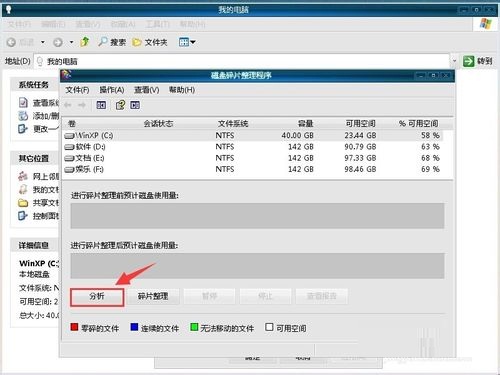The height and width of the screenshot is (375, 500).
Task: Click the 软件 (D:) drive icon in volume list
Action: pyautogui.click(x=69, y=147)
